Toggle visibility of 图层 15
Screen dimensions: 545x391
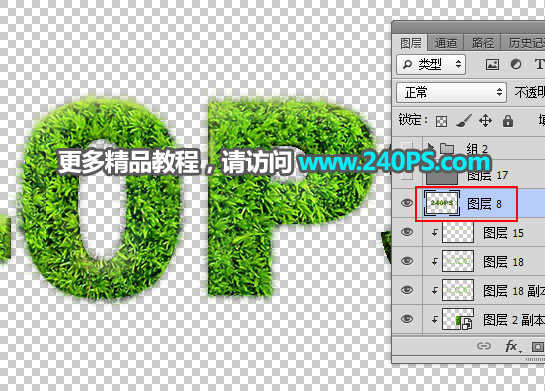pyautogui.click(x=406, y=232)
